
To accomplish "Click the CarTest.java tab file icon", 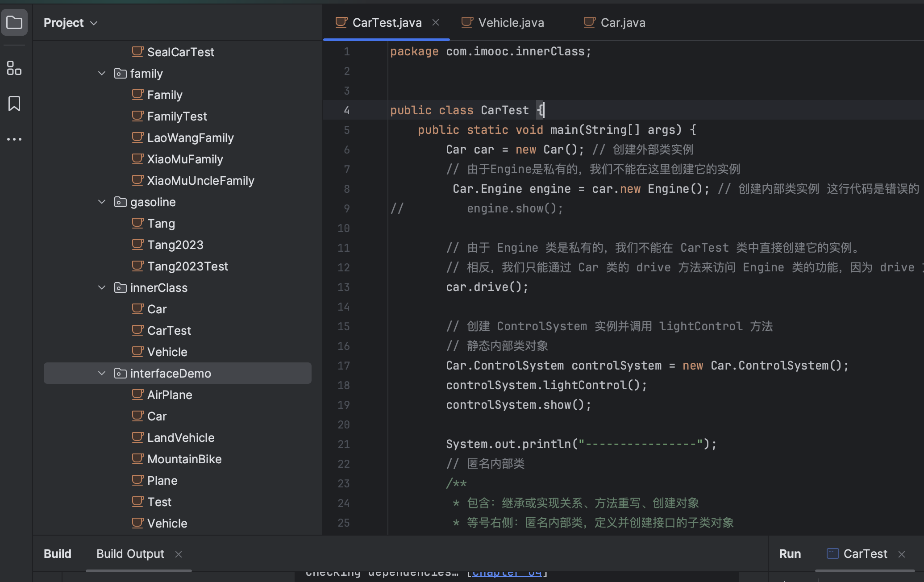I will (341, 22).
